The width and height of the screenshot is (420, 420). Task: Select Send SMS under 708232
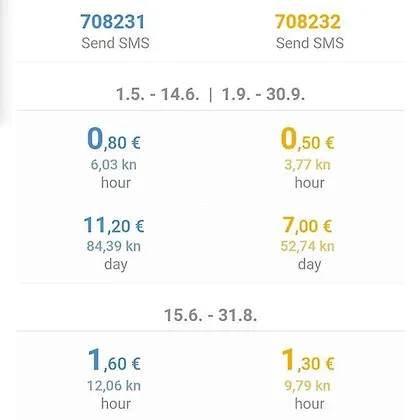(310, 43)
